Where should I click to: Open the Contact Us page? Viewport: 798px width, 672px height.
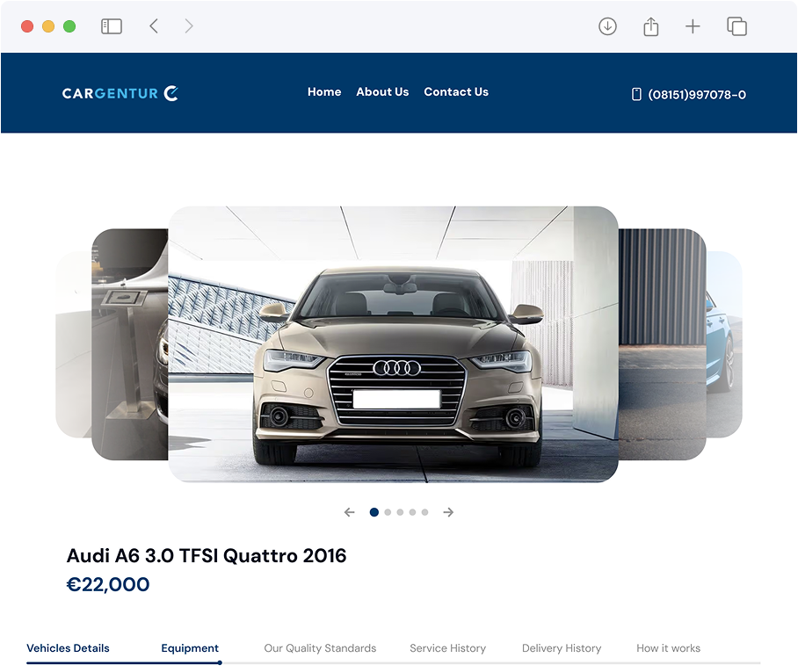coord(456,92)
